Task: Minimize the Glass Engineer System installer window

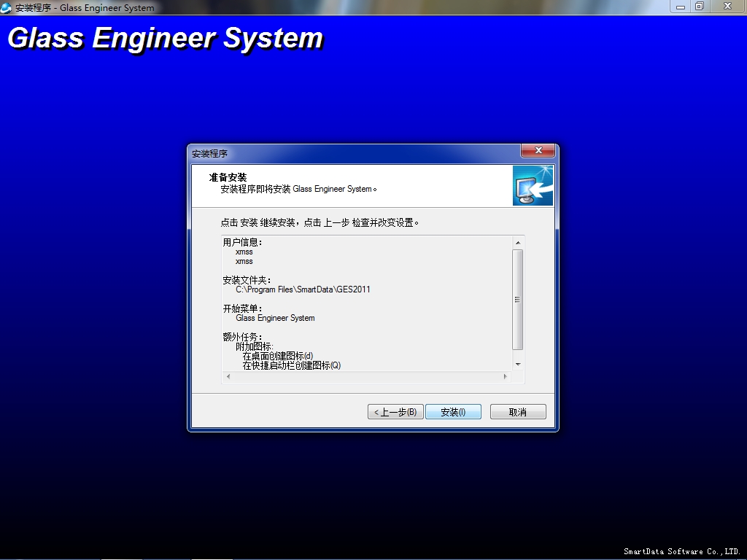Action: [x=681, y=7]
